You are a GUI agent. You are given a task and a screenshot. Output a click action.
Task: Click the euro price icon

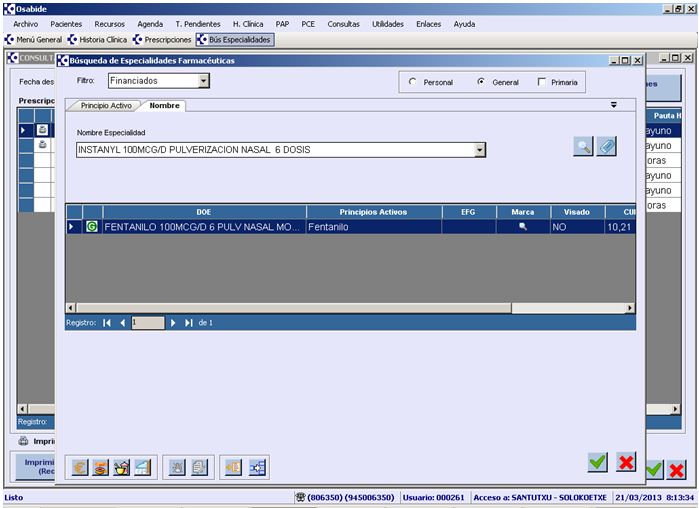[x=78, y=466]
